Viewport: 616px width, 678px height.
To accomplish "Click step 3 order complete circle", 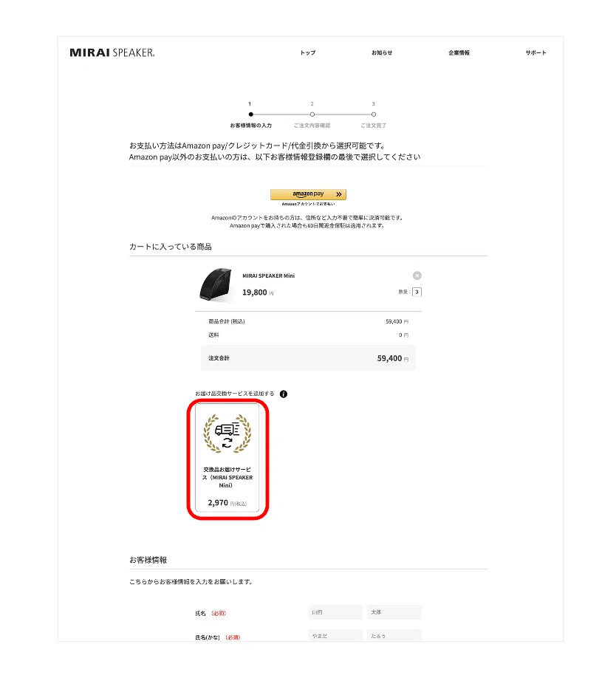I will 374,114.
